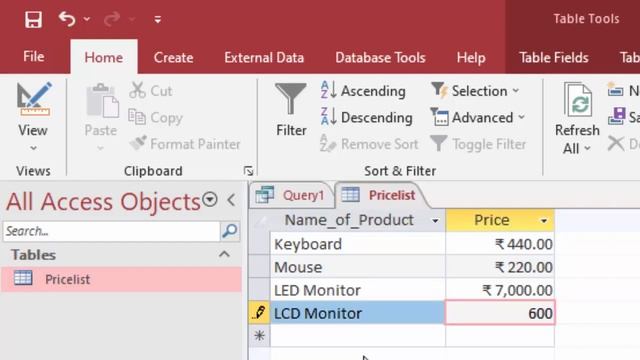Collapse the Tables group
This screenshot has width=640, height=360.
coord(224,255)
